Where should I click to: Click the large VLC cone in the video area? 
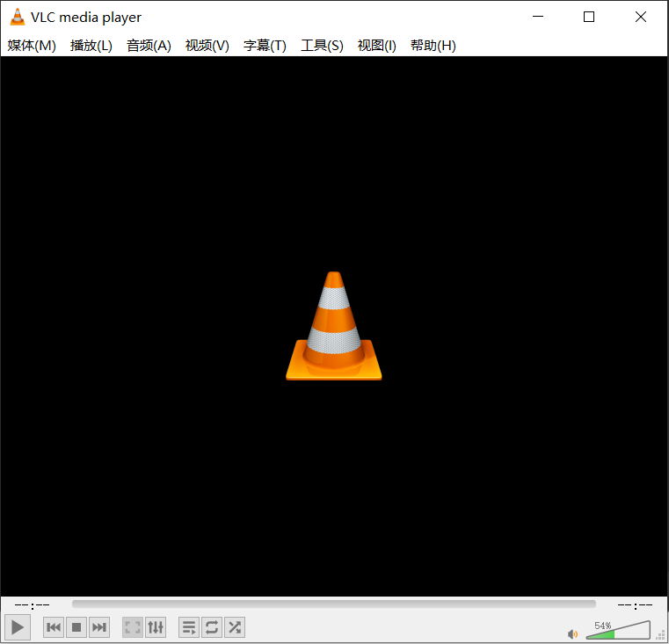[x=334, y=325]
